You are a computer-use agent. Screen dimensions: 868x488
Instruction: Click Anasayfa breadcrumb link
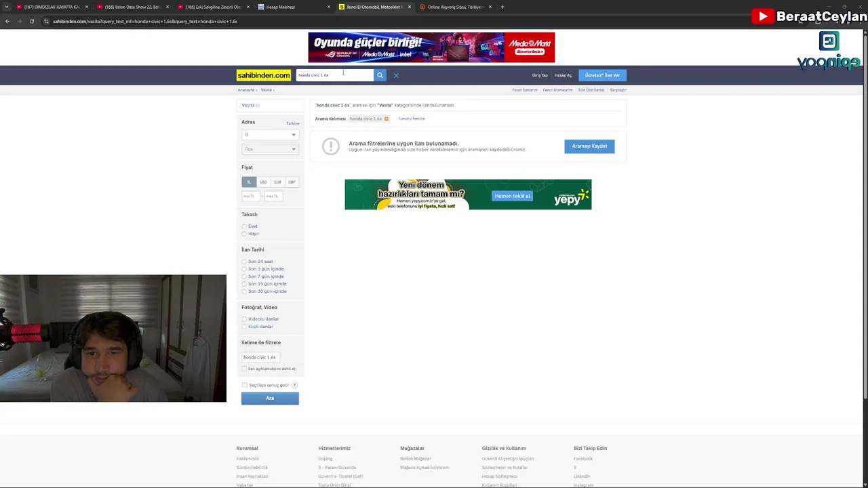pyautogui.click(x=245, y=89)
